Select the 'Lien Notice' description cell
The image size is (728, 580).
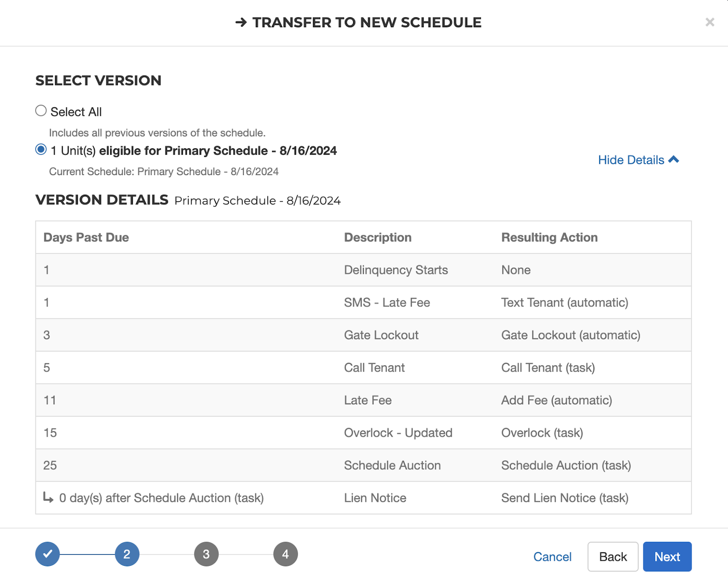point(375,498)
